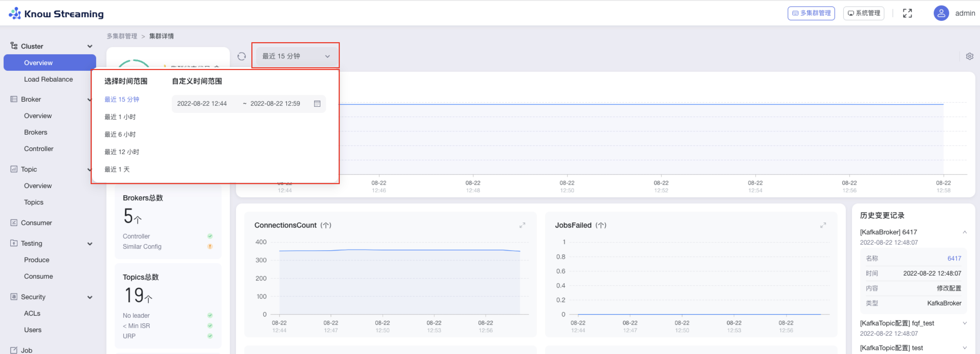The height and width of the screenshot is (354, 980).
Task: Enlarge the JobsFailed chart using expand icon
Action: click(823, 225)
